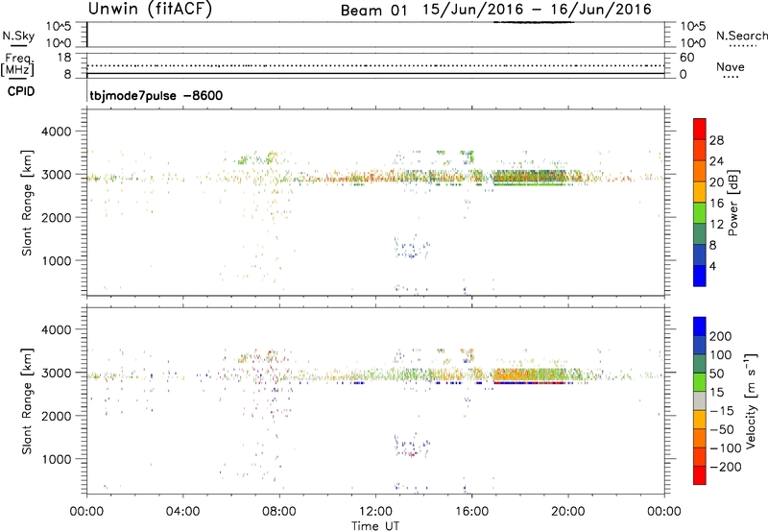The image size is (768, 532).
Task: Click the '-15' value on the velocity colorbar
Action: (722, 411)
